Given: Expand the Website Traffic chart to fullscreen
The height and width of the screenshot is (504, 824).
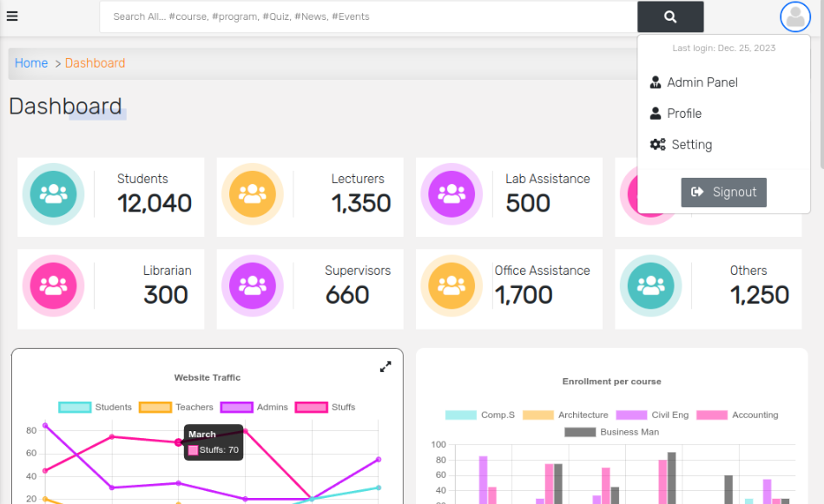Looking at the screenshot, I should tap(386, 366).
